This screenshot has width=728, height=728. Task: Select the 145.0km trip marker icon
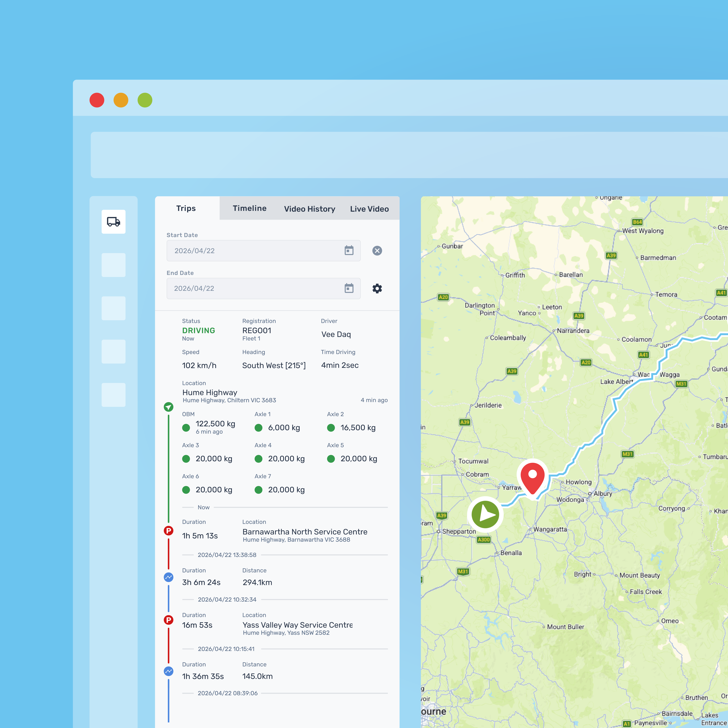(168, 671)
